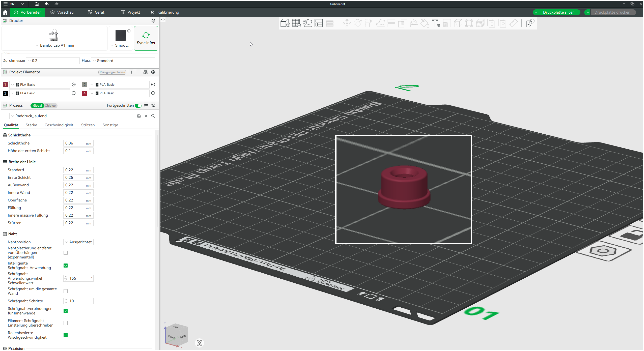Select the Text shape tool
The height and width of the screenshot is (351, 644).
[436, 23]
